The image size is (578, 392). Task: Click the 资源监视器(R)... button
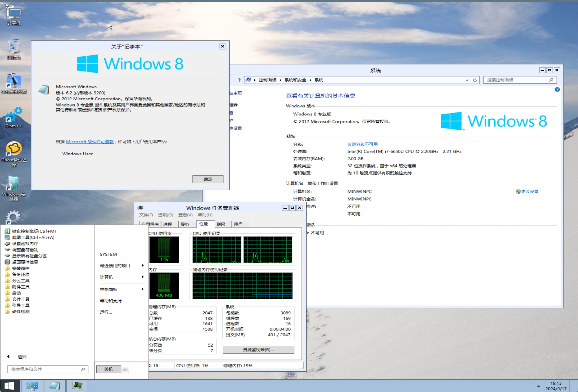point(258,350)
